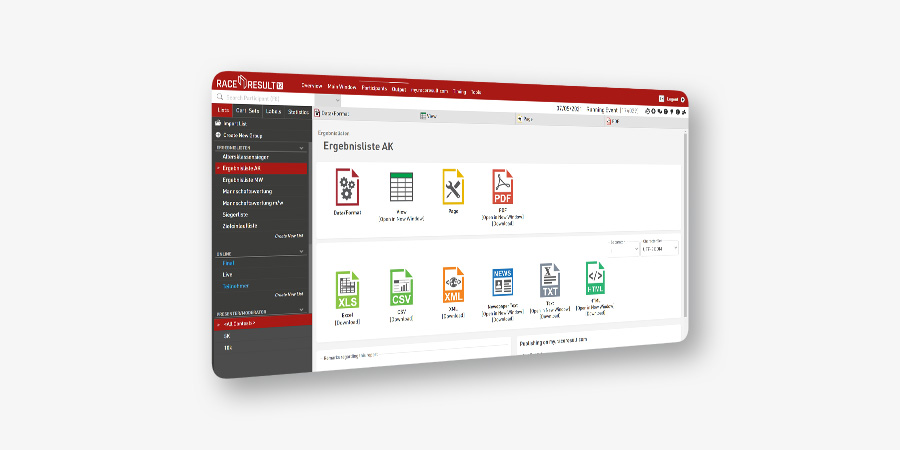
Task: Download the green XLS Excel export icon
Action: [347, 290]
